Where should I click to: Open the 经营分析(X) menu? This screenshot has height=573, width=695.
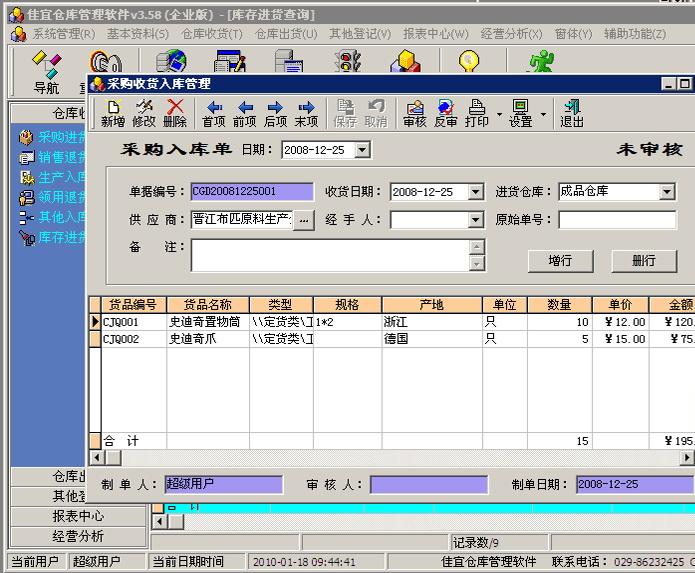coord(511,34)
